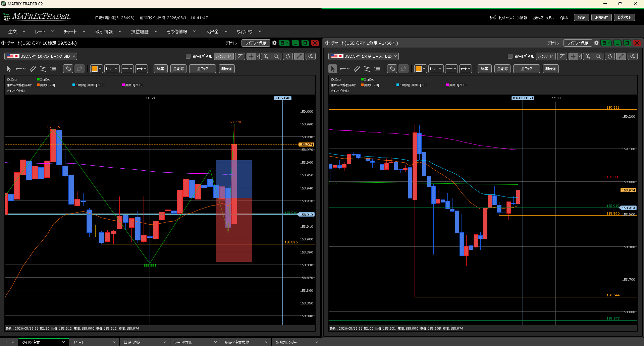Zoom out on the 1分足 chart

pyautogui.click(x=598, y=56)
